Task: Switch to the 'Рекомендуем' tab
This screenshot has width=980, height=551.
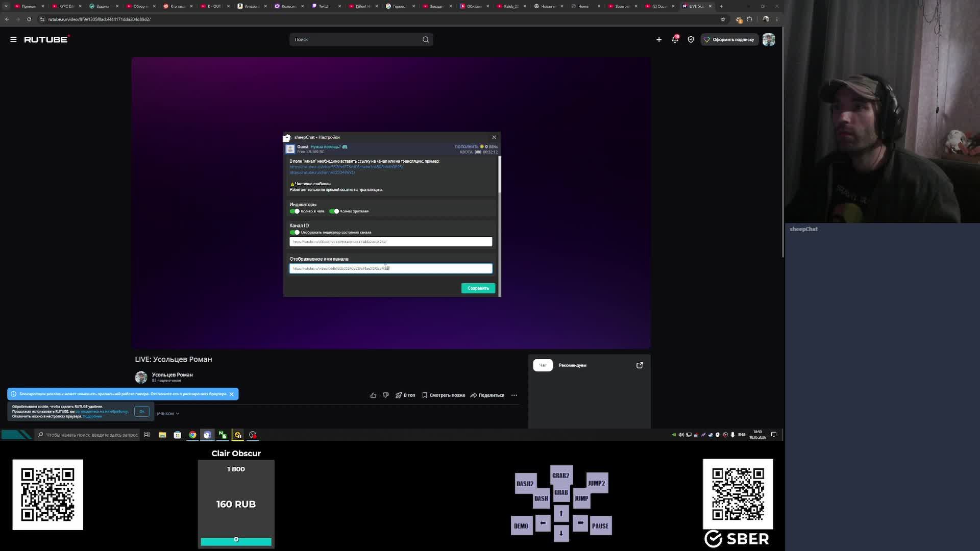Action: [x=572, y=365]
